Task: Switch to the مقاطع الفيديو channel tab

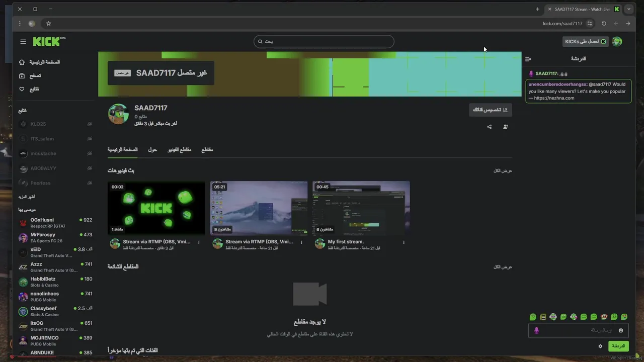Action: point(179,150)
